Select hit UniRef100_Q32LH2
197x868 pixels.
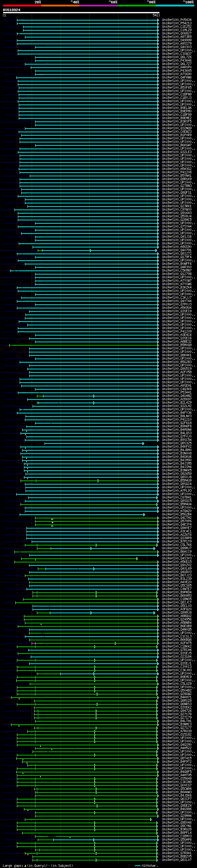coord(177,406)
